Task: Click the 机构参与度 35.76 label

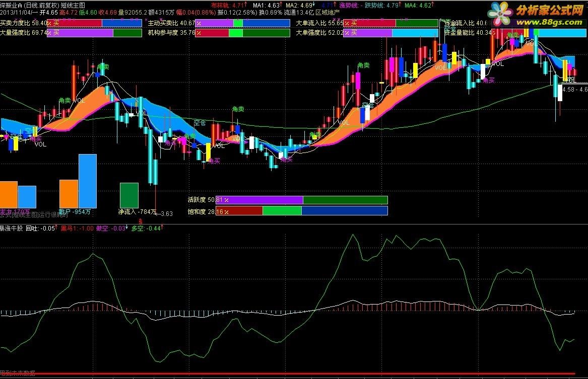Action: 171,33
